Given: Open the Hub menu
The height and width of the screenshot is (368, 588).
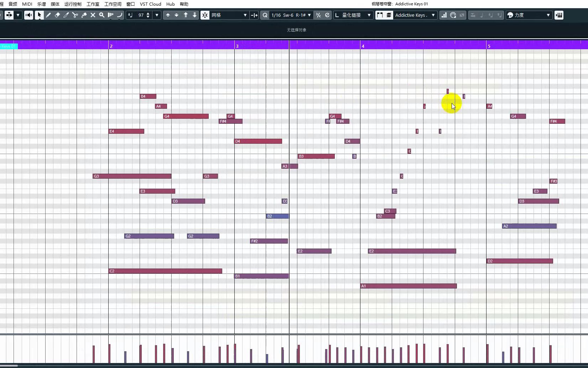Looking at the screenshot, I should [171, 4].
